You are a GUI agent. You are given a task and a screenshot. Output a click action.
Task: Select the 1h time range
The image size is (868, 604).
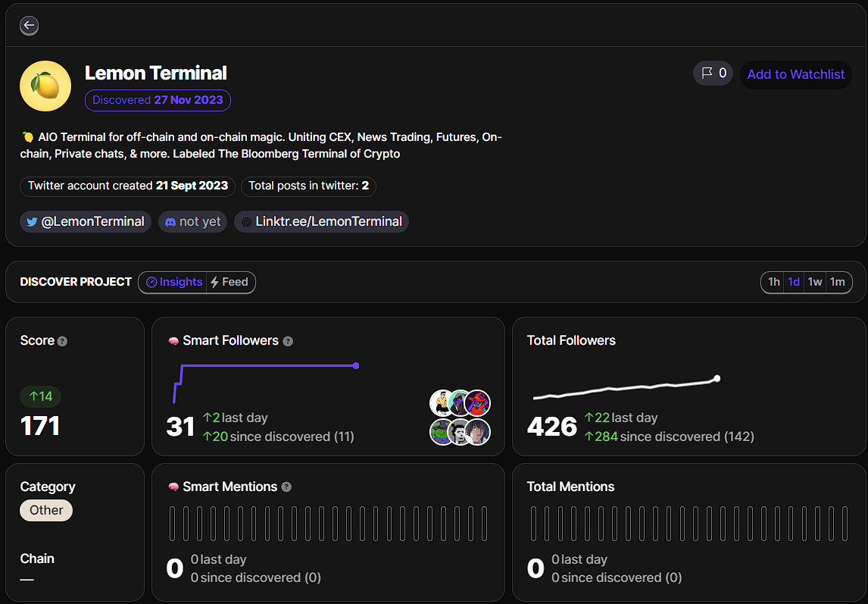pos(773,282)
